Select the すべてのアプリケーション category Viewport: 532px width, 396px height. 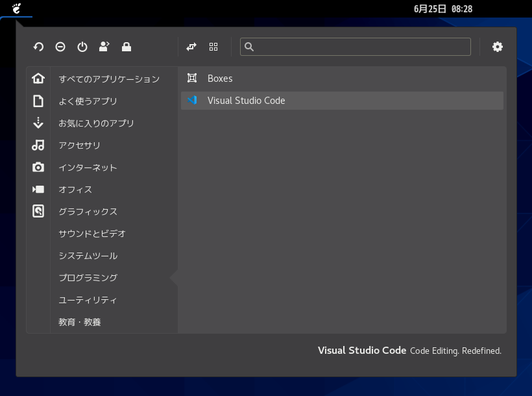(109, 79)
